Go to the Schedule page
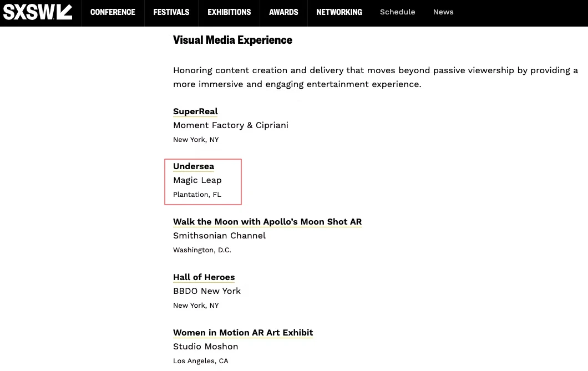The image size is (588, 371). tap(398, 12)
